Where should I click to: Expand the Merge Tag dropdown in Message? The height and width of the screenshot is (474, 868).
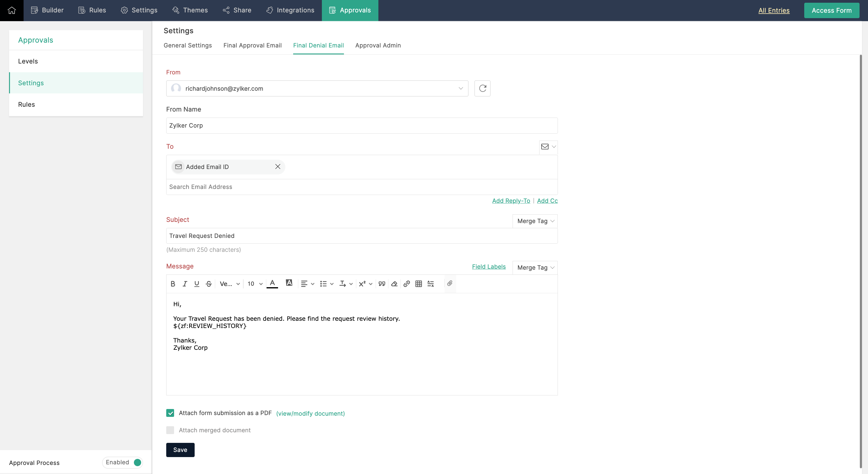(534, 267)
